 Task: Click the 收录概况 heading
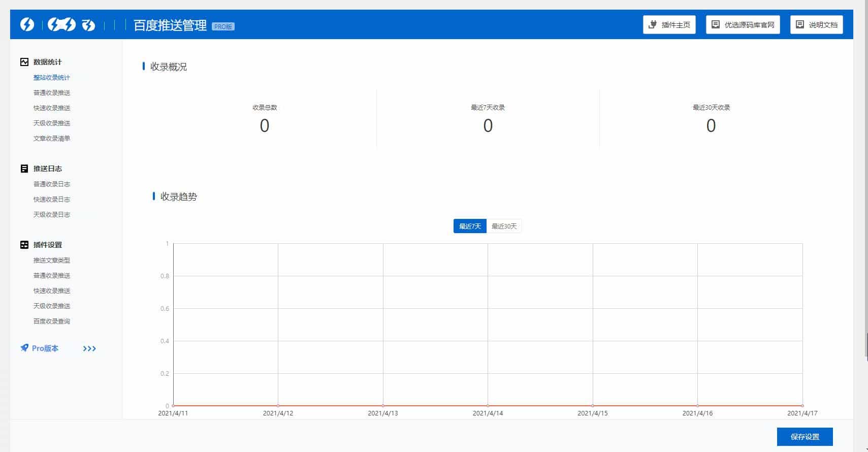tap(169, 67)
